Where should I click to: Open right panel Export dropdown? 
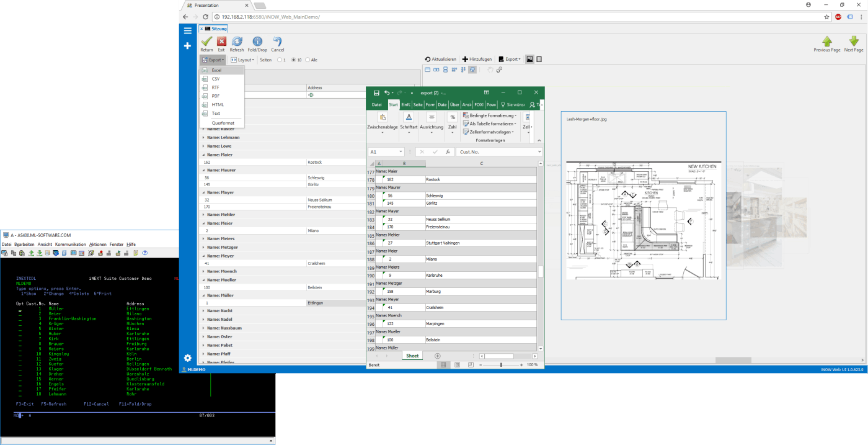510,59
